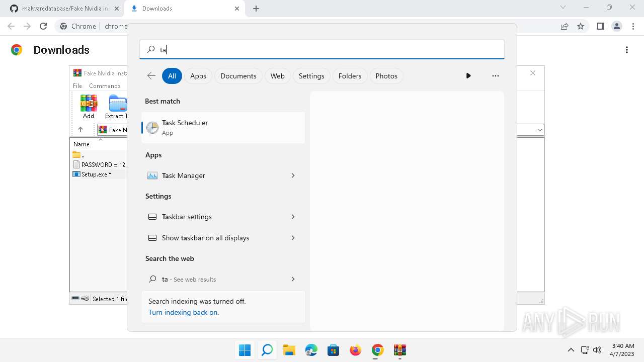This screenshot has width=644, height=362.
Task: Show hidden system tray icons
Action: click(571, 350)
